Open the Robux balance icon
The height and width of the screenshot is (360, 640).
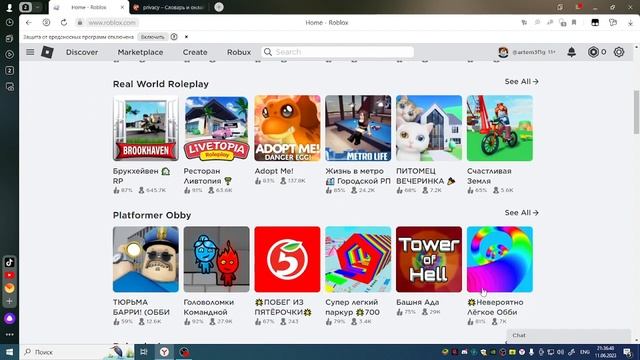593,52
